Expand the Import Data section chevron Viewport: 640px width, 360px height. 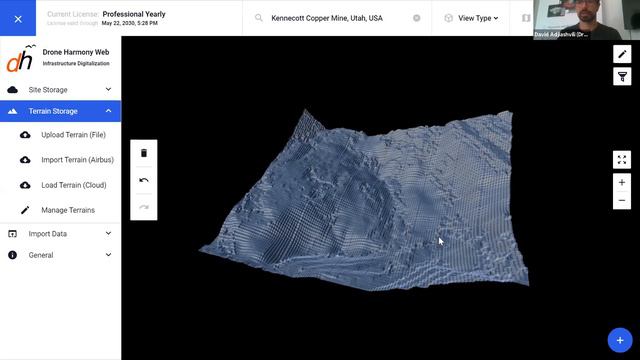pyautogui.click(x=108, y=233)
